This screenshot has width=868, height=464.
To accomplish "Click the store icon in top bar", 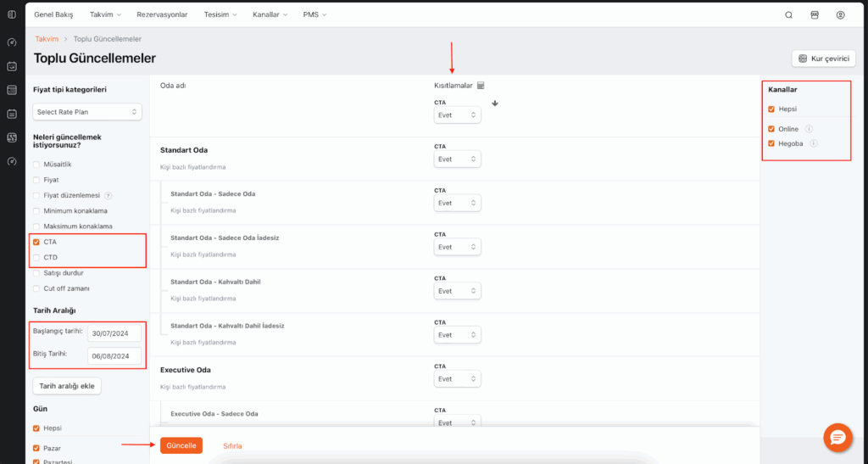I will (x=815, y=15).
